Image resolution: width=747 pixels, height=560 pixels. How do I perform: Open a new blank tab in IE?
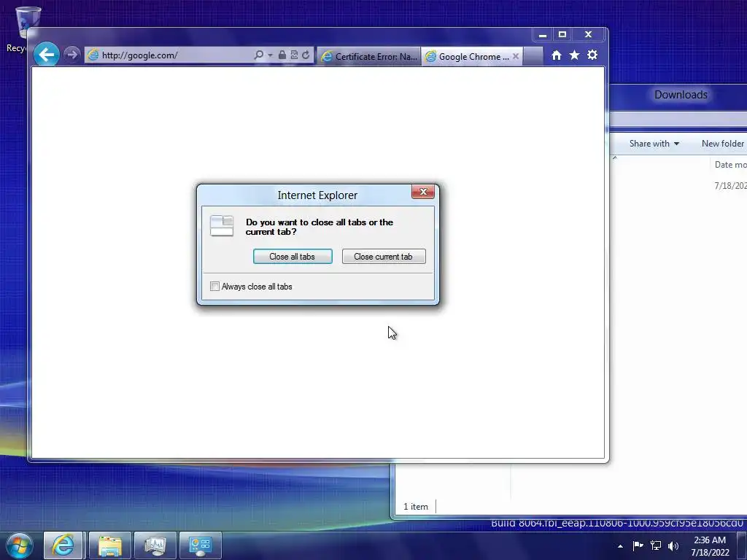533,56
